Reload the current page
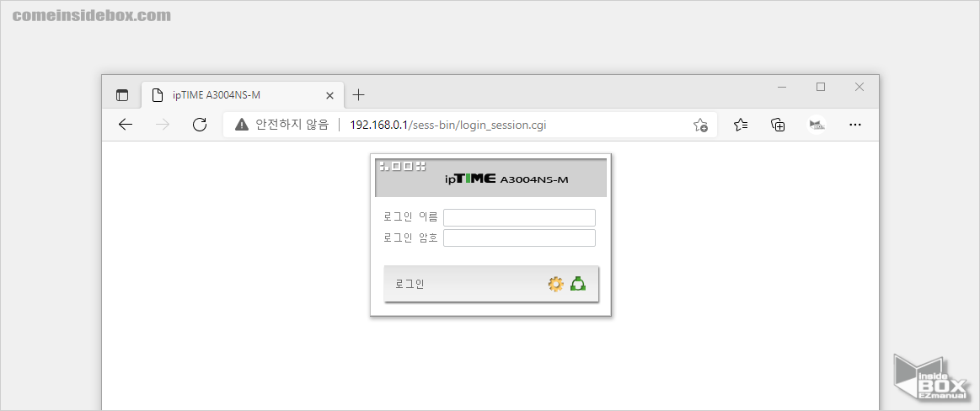The image size is (980, 411). [200, 125]
